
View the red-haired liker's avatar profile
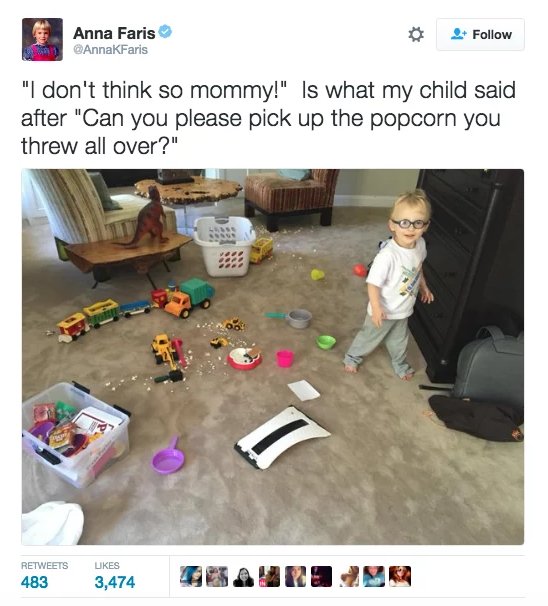tap(400, 576)
